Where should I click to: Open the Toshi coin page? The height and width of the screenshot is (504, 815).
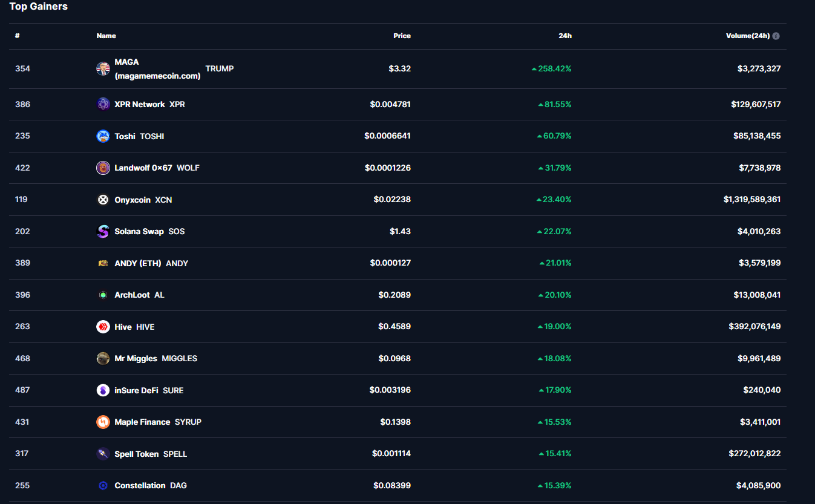(125, 136)
